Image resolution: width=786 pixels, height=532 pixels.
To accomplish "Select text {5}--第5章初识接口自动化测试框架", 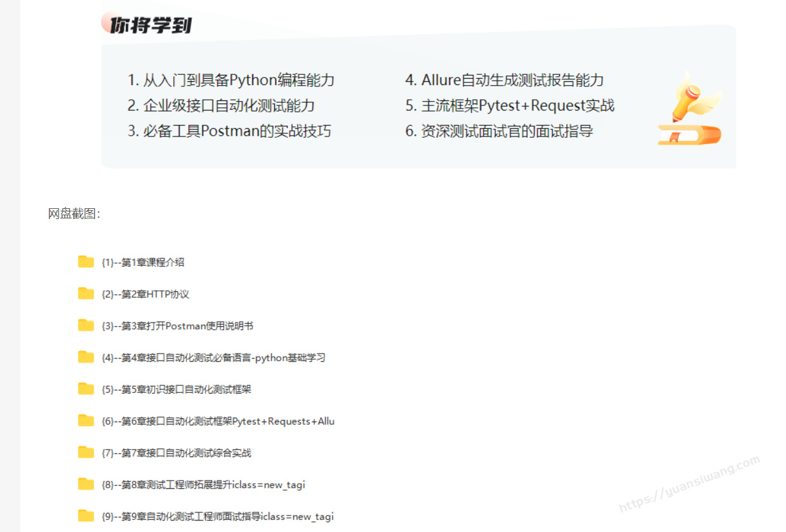I will click(x=177, y=389).
